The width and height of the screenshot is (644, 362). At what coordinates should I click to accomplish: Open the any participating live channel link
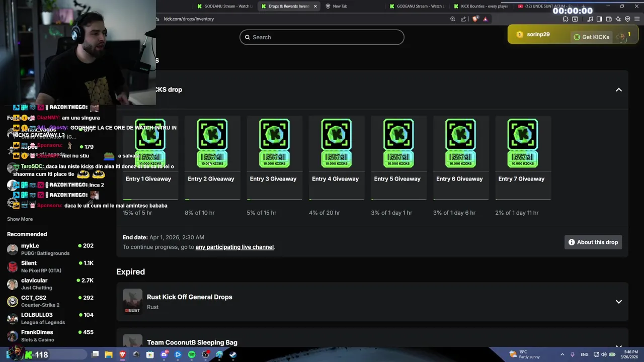coord(234,247)
